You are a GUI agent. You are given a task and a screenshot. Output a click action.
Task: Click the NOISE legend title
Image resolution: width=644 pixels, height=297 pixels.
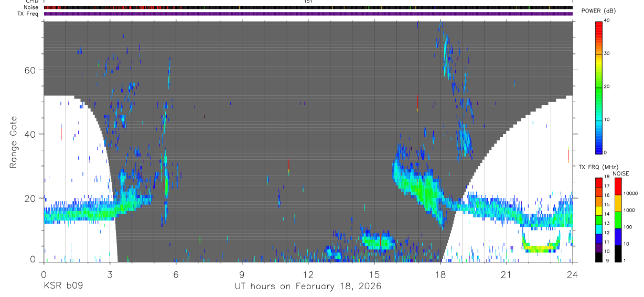(620, 174)
